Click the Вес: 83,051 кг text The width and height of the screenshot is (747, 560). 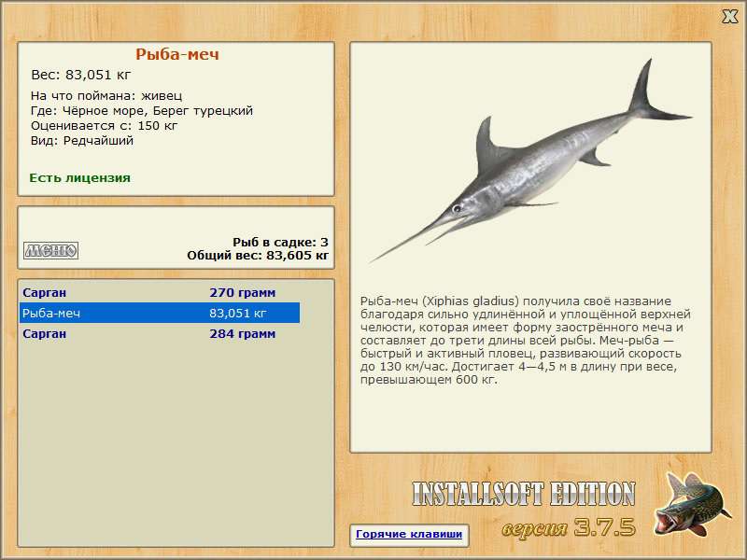click(x=80, y=75)
